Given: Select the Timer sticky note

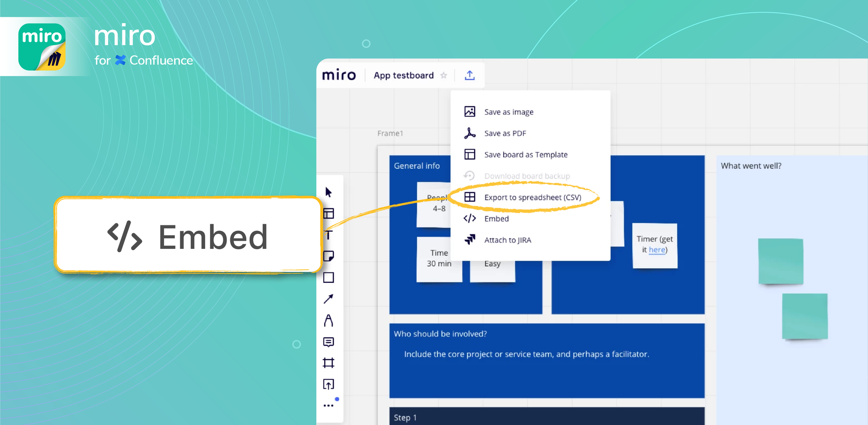Looking at the screenshot, I should point(655,246).
